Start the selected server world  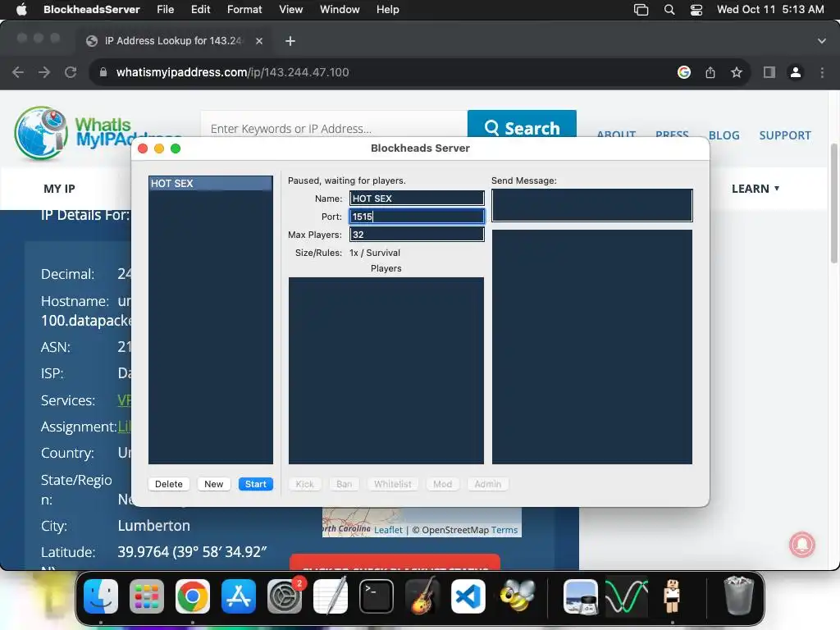pos(256,484)
